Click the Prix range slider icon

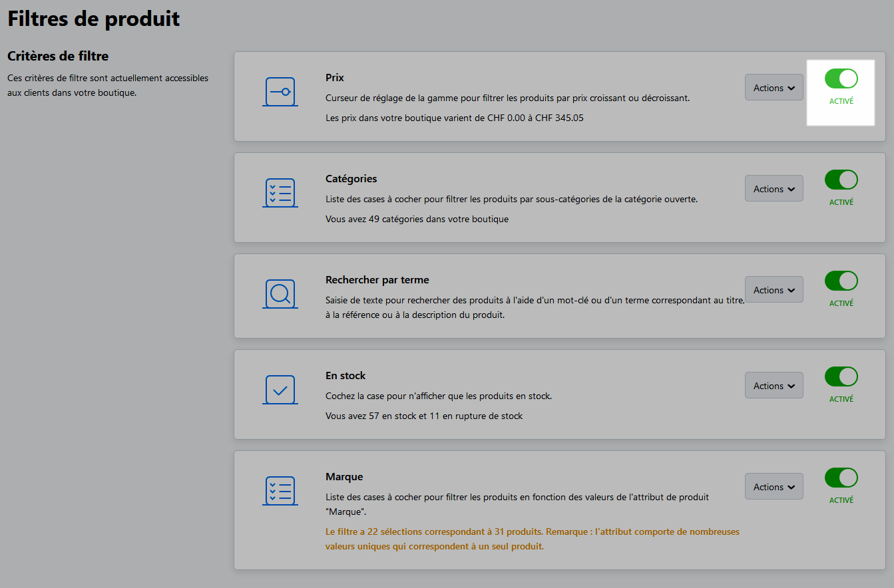[280, 92]
